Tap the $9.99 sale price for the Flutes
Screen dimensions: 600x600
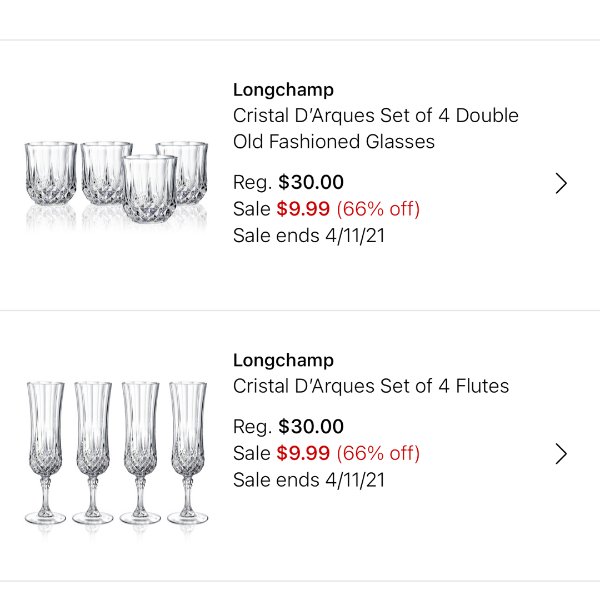point(303,453)
